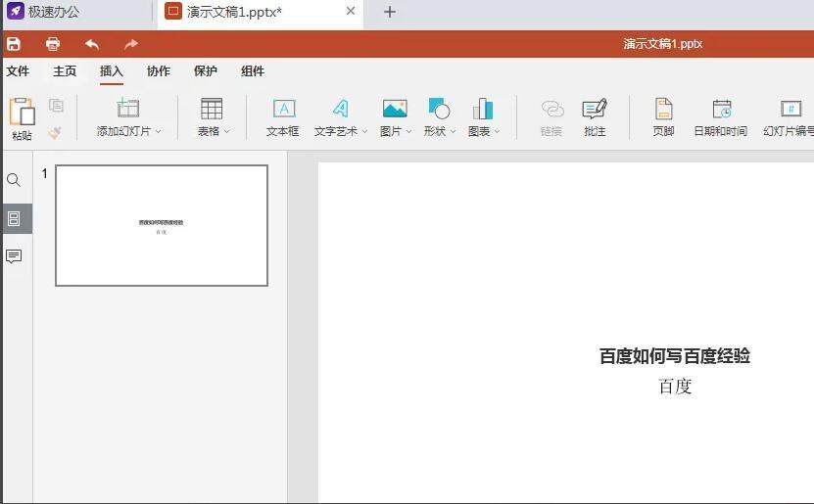This screenshot has width=814, height=504.
Task: Open the 表格 table dropdown
Action: (x=226, y=131)
